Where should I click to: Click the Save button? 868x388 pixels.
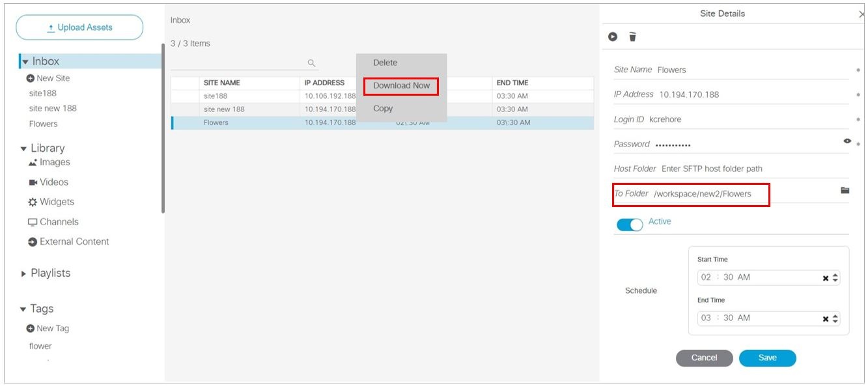[x=767, y=358]
